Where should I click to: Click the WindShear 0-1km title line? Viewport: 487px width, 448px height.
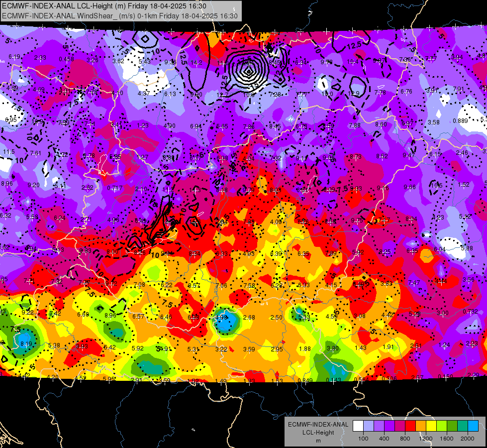point(120,16)
